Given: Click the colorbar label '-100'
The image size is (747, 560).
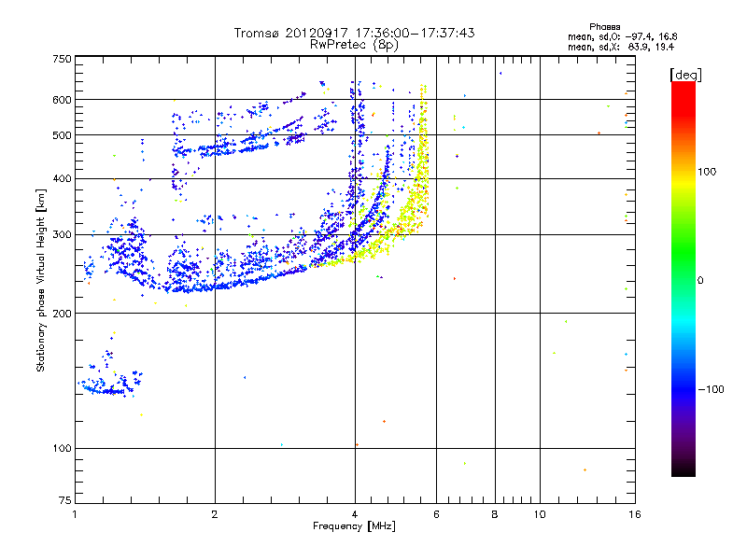Looking at the screenshot, I should click(711, 389).
